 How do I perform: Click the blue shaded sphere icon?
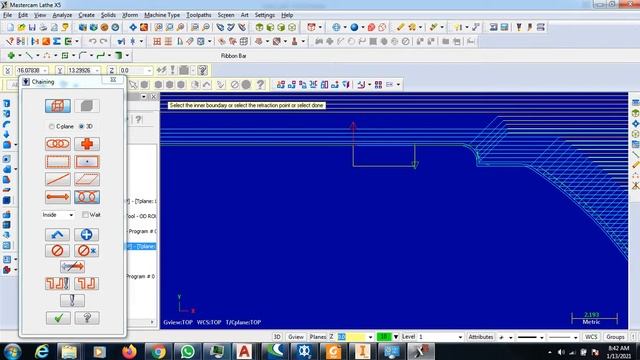[354, 27]
